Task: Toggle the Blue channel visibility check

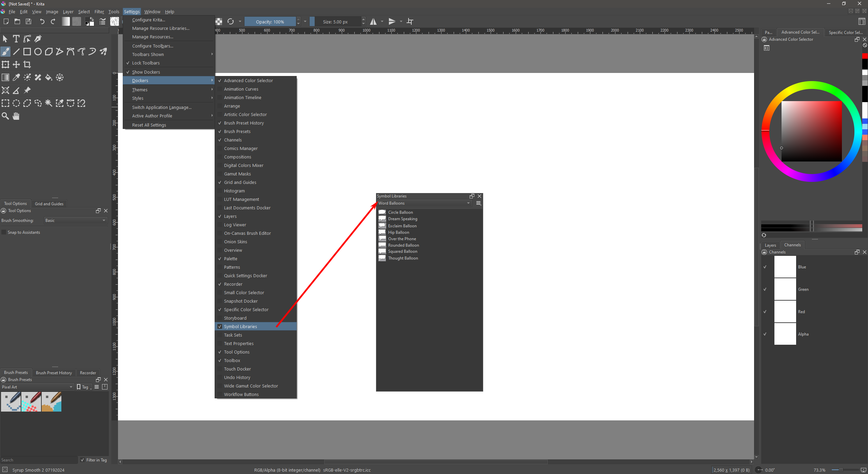Action: click(765, 267)
